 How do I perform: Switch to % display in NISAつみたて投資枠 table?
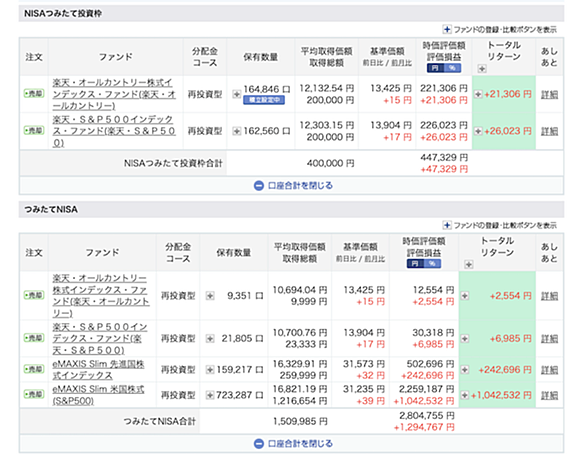(452, 68)
